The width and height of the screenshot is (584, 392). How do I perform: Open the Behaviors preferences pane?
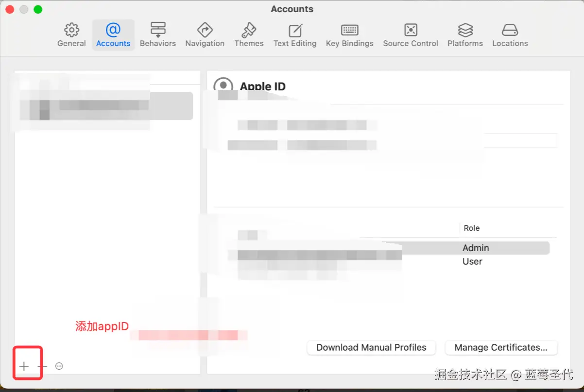point(158,34)
